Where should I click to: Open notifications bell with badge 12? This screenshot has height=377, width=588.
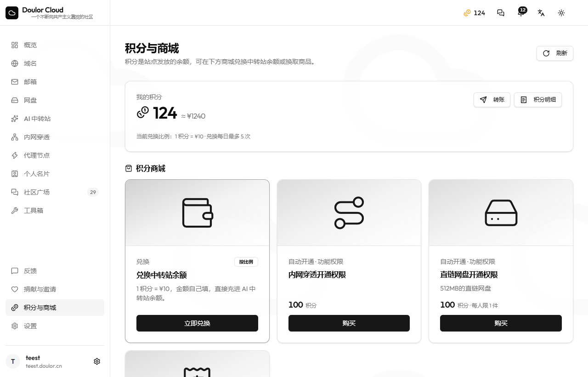(521, 12)
